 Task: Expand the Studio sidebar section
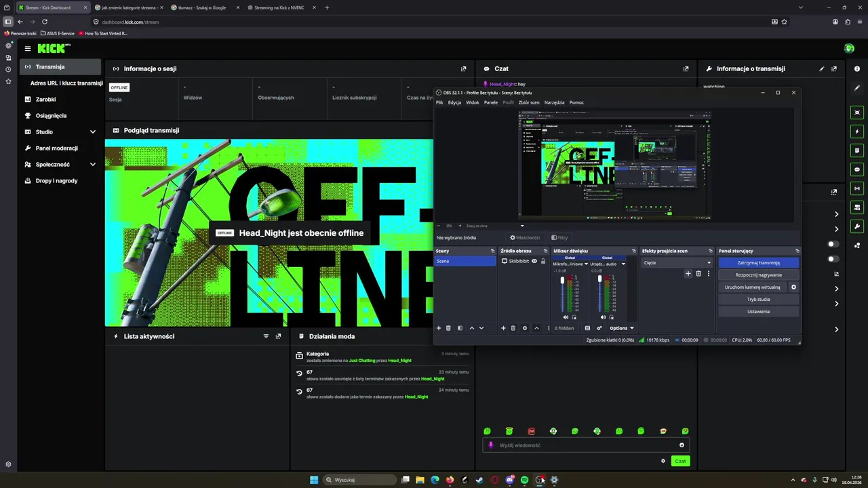[93, 132]
